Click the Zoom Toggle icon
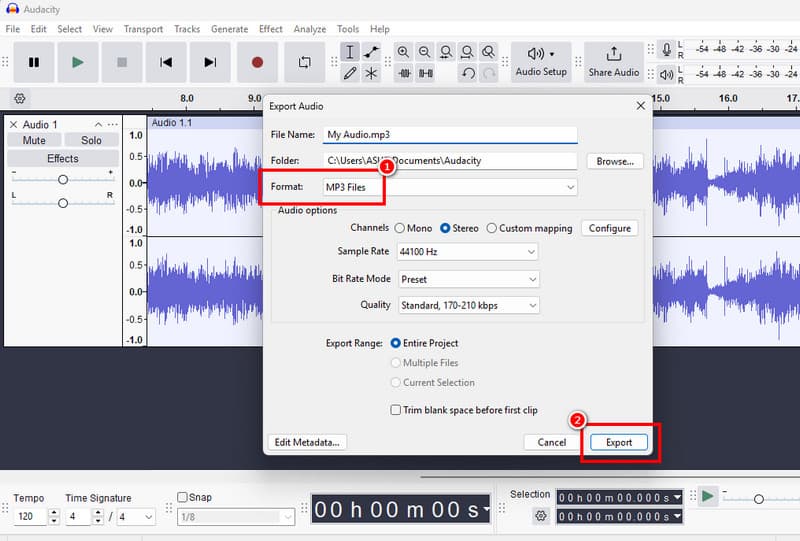800x541 pixels. coord(488,52)
